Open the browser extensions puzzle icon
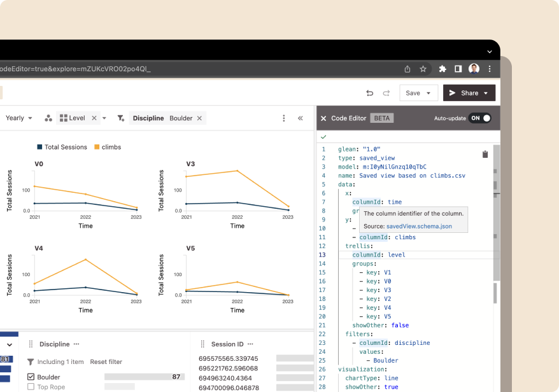 [442, 69]
